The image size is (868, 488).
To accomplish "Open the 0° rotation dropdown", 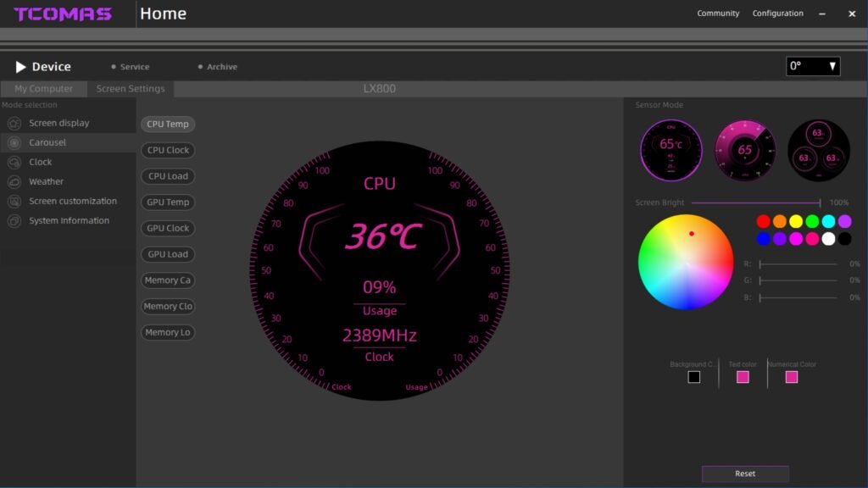I will click(813, 66).
